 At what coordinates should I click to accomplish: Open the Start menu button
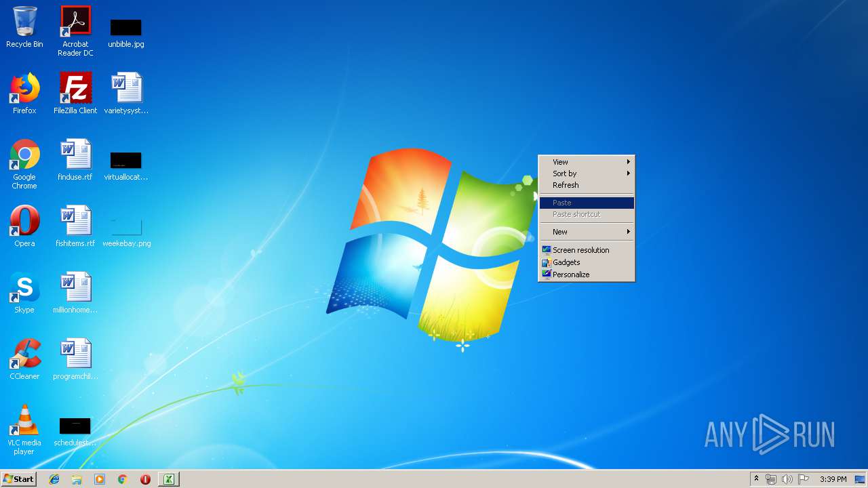(18, 479)
